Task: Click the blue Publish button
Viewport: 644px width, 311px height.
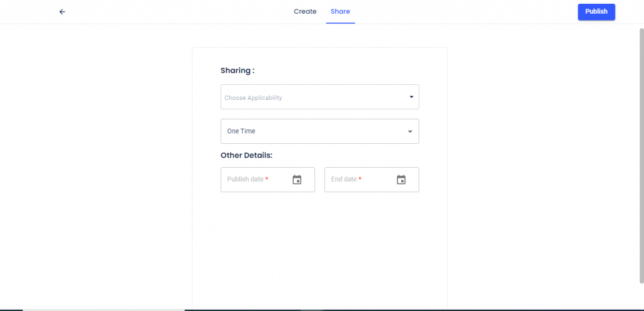Action: [596, 12]
